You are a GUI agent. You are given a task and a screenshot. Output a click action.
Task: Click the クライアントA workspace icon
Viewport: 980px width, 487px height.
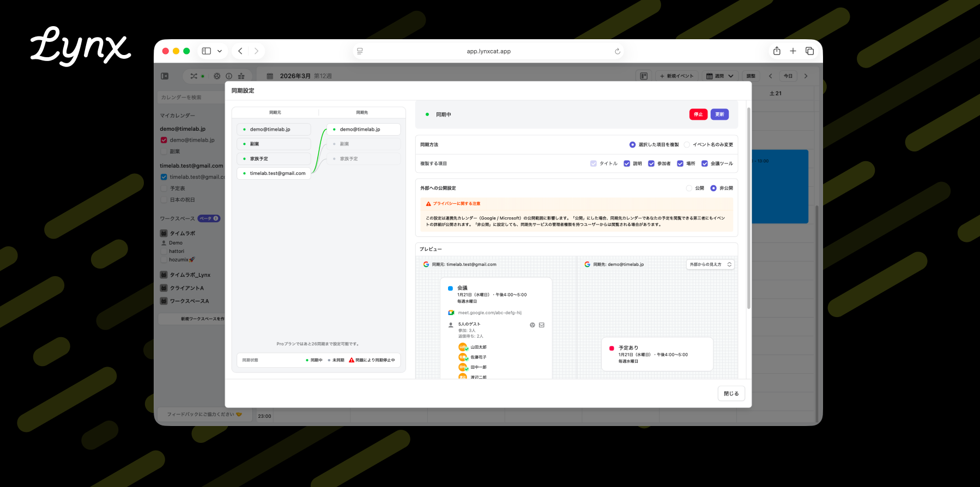164,288
